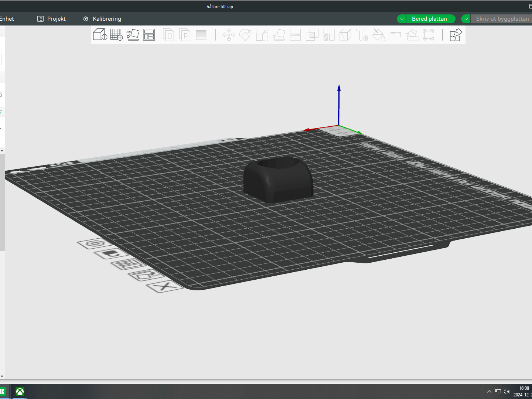
Task: Choose the Lay on face tool in the top toolbar
Action: [279, 35]
